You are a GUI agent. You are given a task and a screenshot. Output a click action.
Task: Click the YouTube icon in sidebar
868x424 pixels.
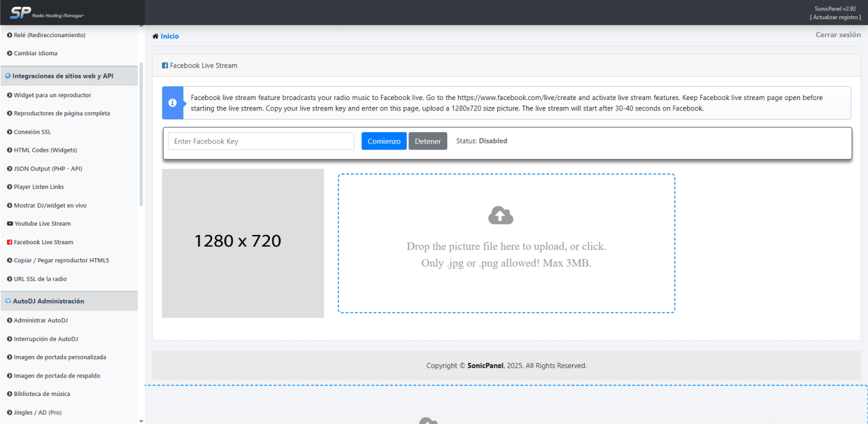point(9,224)
